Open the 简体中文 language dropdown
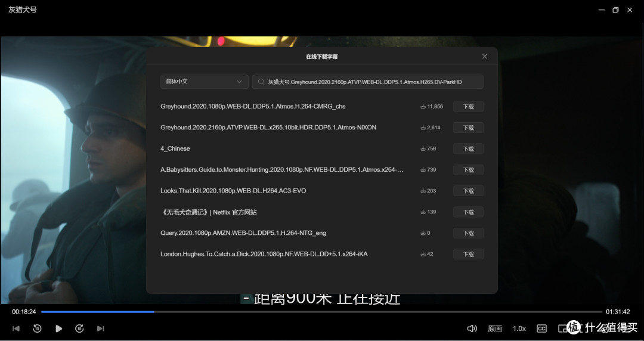Image resolution: width=644 pixels, height=341 pixels. tap(204, 82)
